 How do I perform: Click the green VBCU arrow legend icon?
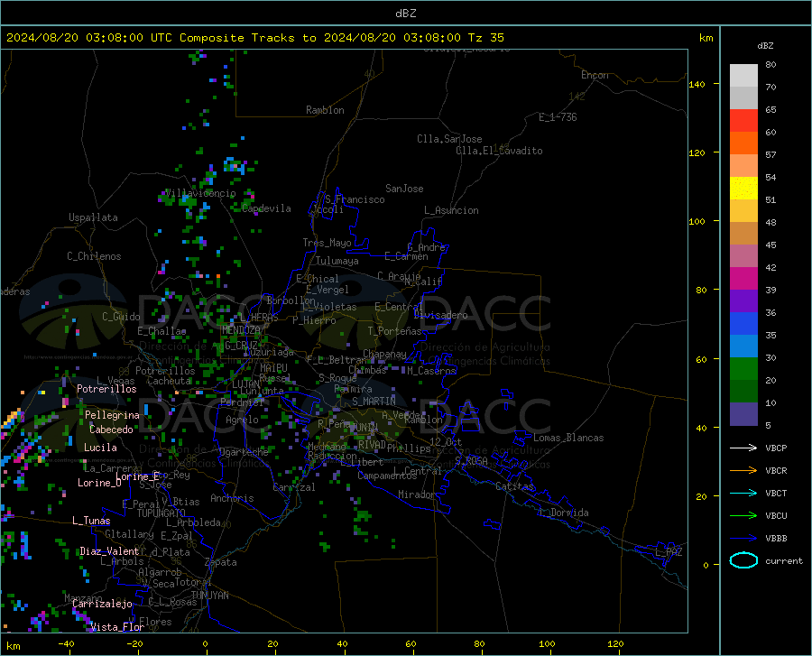click(743, 515)
